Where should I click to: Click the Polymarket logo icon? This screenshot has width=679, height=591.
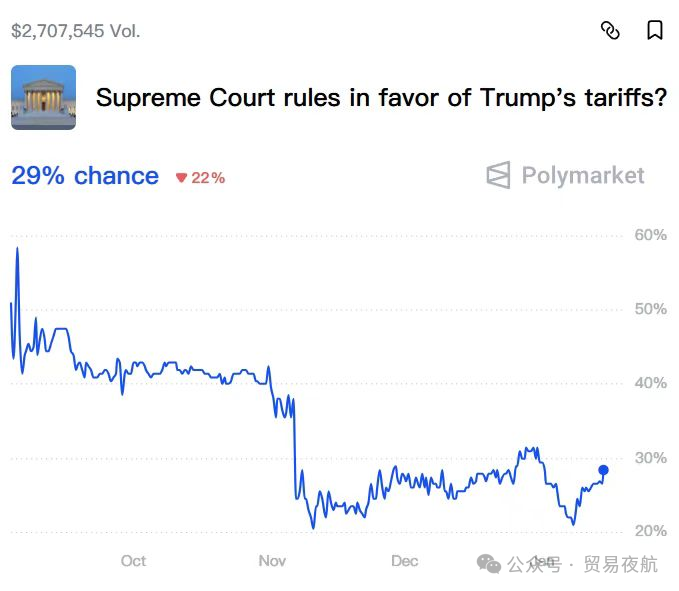pos(498,176)
